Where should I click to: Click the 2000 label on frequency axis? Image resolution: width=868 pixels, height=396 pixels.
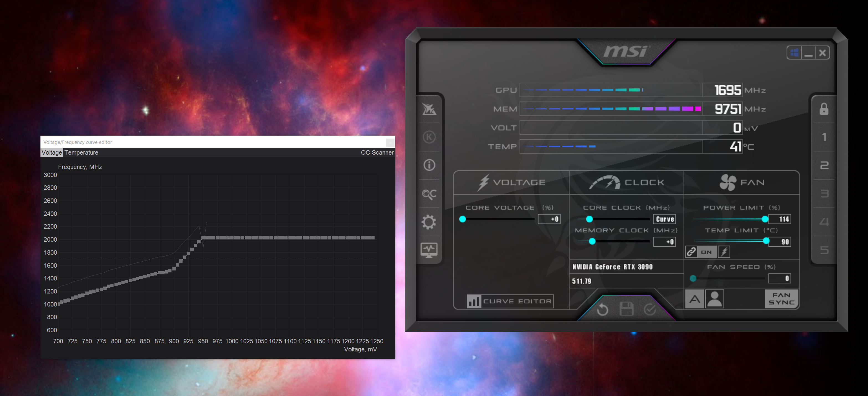[50, 240]
